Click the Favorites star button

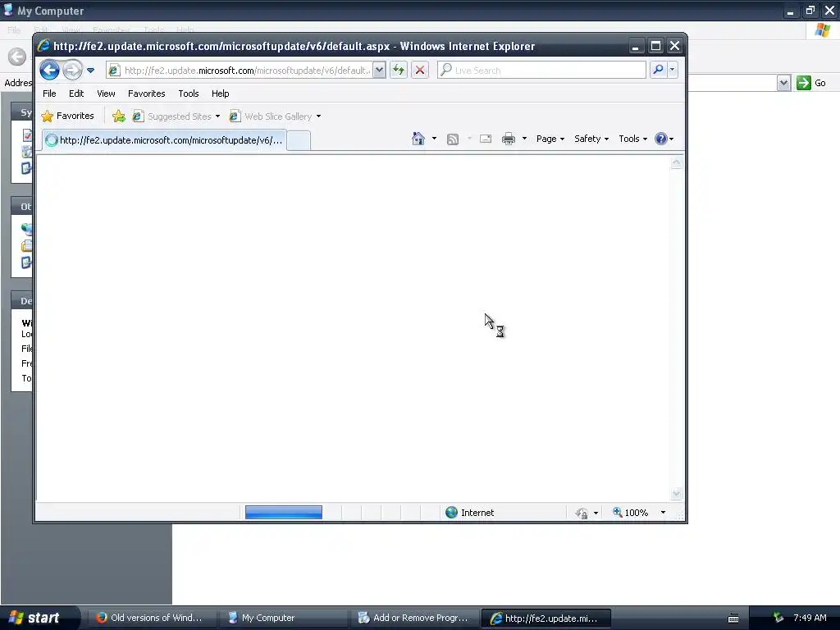(67, 116)
